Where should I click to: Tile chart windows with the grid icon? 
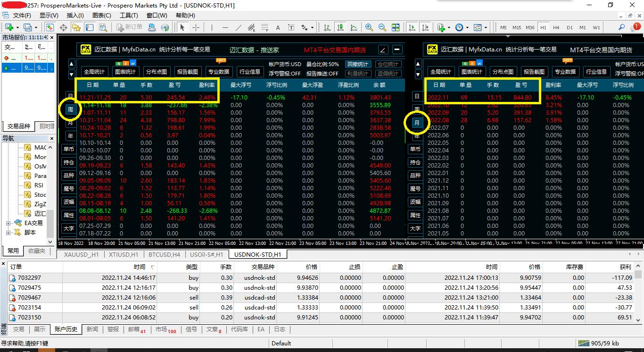396,27
